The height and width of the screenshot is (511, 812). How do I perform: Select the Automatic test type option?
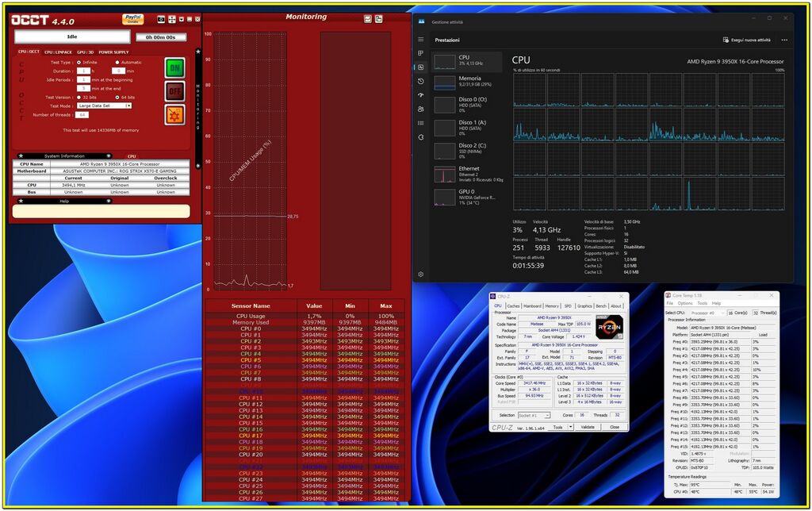point(118,62)
